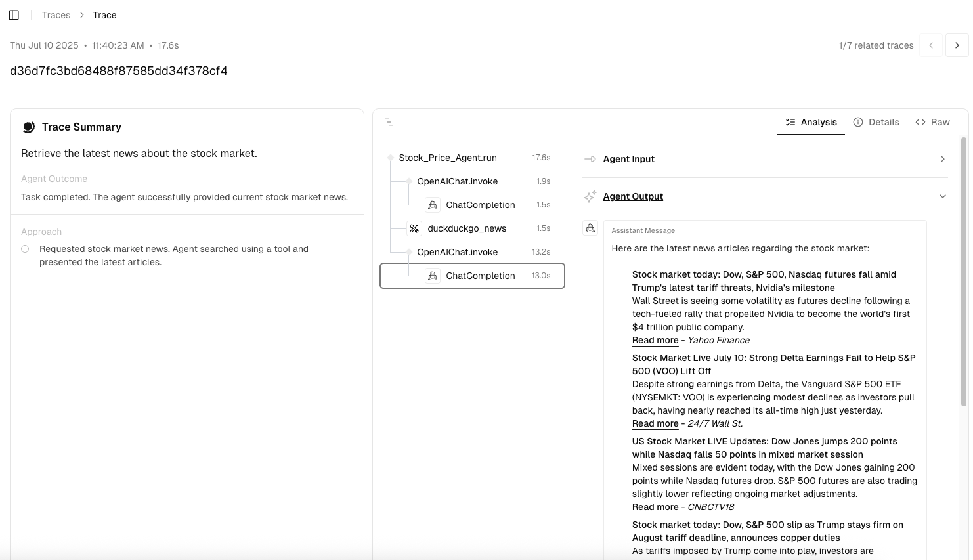Screen dimensions: 973x560
Task: Click the 'Approach' section label
Action: pos(41,232)
